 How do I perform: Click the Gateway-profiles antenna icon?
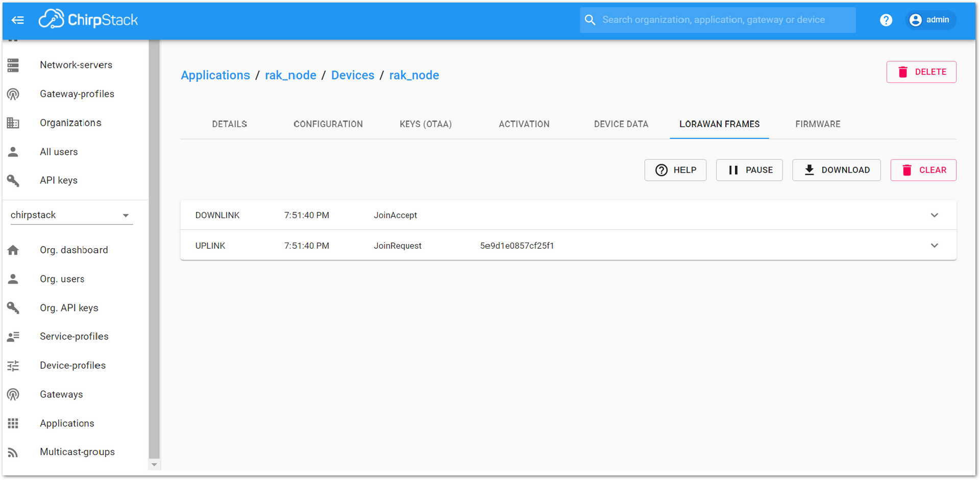point(13,94)
